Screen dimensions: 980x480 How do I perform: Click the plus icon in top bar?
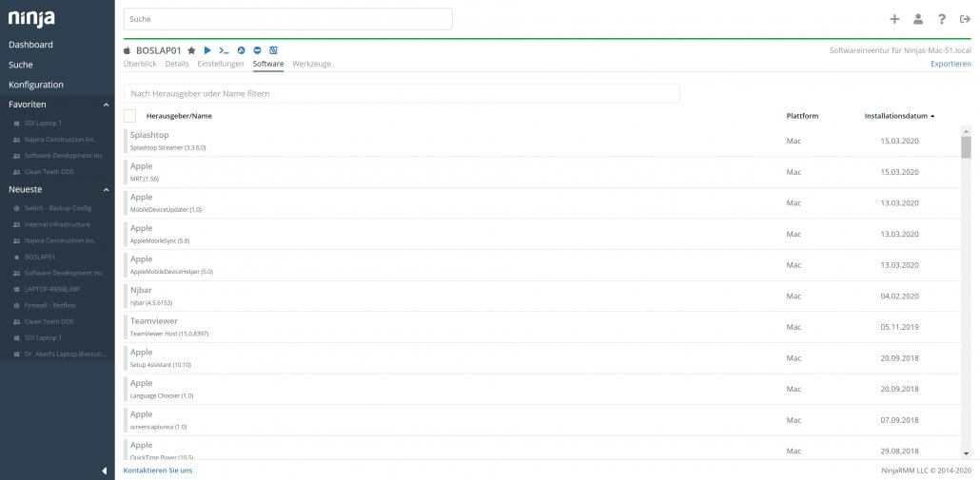(894, 19)
